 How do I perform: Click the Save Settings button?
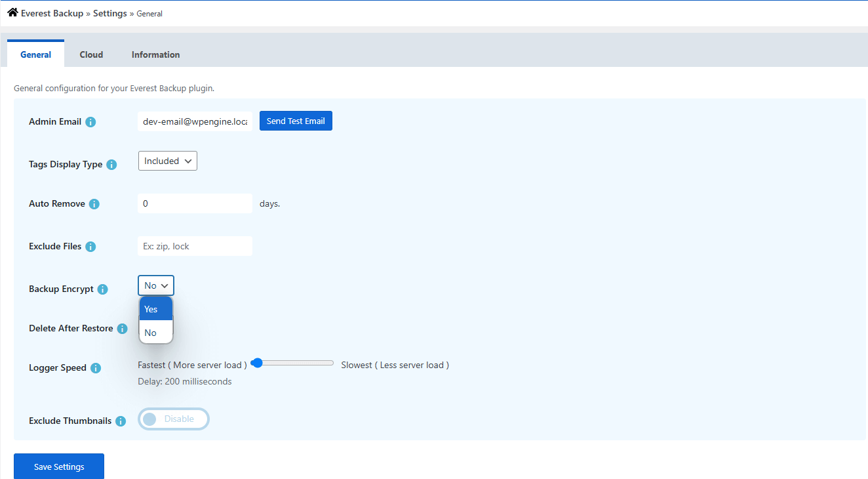pyautogui.click(x=59, y=467)
